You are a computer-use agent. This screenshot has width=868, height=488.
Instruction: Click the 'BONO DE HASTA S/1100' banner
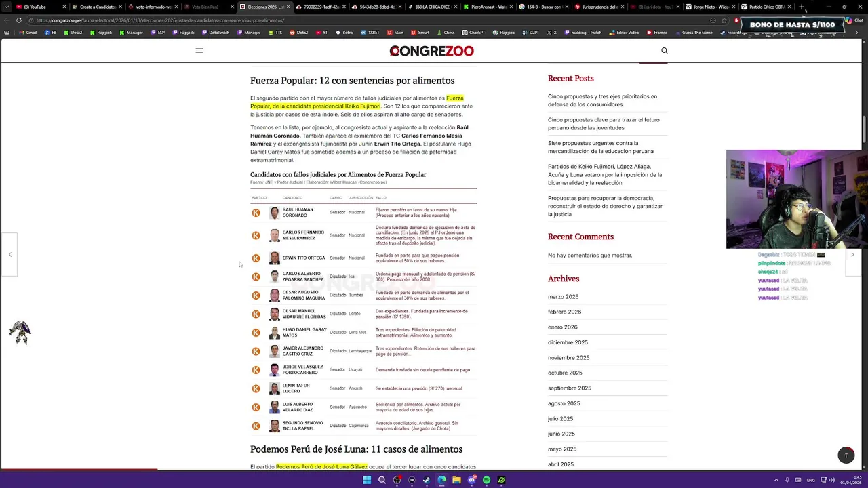click(x=792, y=24)
